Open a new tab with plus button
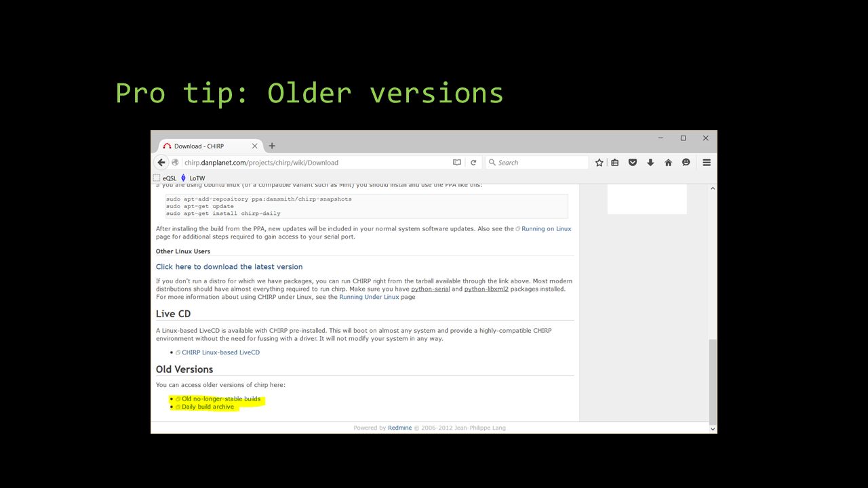The height and width of the screenshot is (488, 868). click(x=272, y=146)
